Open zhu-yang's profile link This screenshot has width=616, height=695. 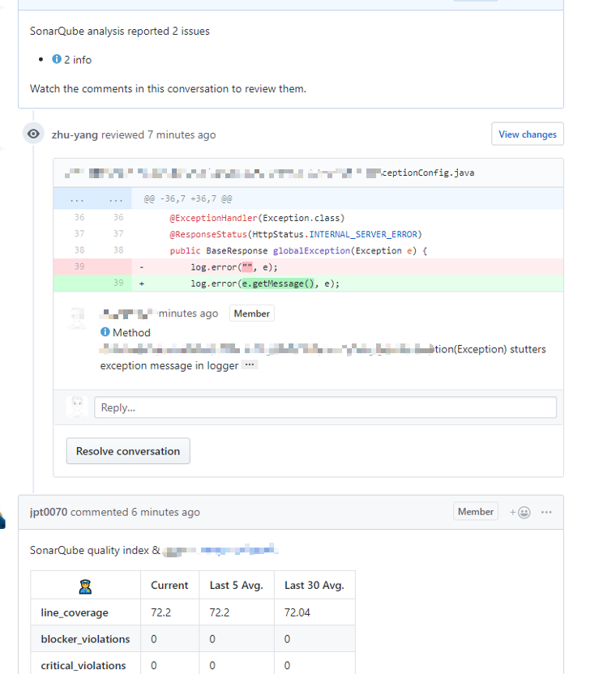tap(74, 134)
